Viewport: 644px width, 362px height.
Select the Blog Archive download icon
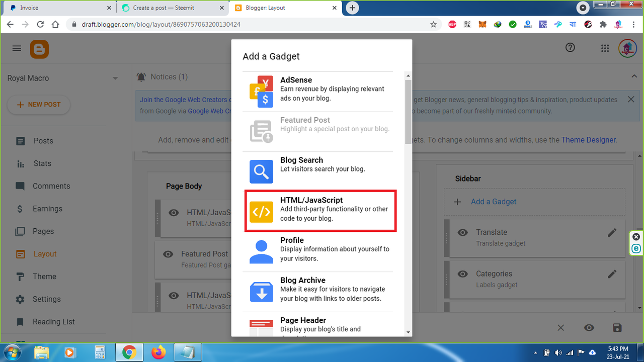tap(261, 292)
